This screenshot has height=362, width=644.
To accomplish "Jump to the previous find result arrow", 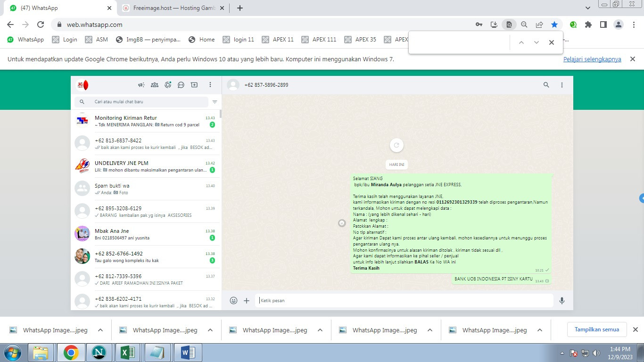I will tap(521, 42).
